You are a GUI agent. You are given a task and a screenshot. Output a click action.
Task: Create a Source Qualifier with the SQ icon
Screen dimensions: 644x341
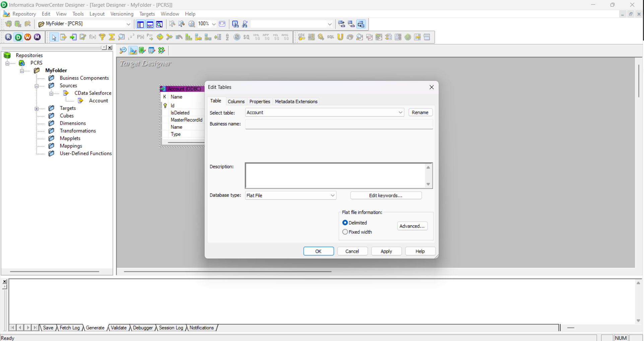246,37
